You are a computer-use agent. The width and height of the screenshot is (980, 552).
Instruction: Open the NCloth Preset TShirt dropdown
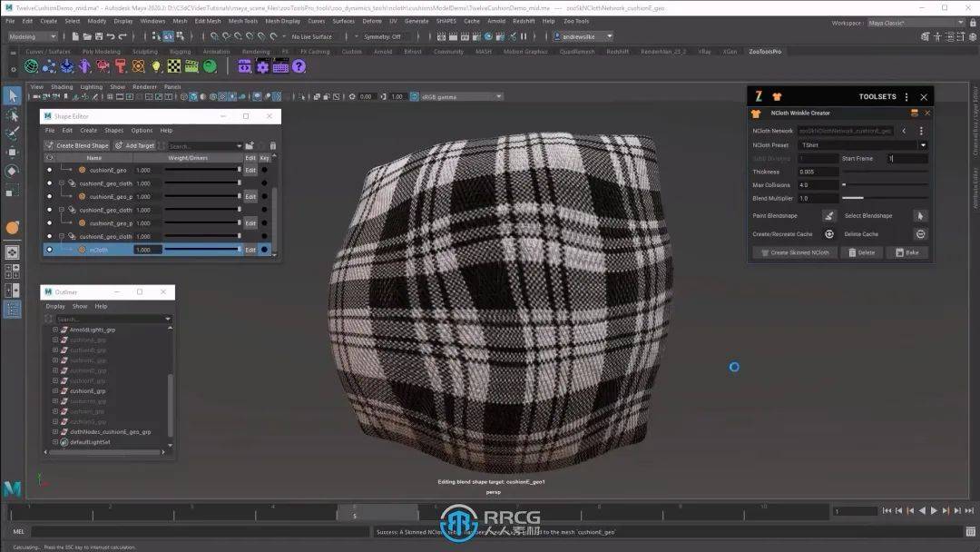click(924, 143)
